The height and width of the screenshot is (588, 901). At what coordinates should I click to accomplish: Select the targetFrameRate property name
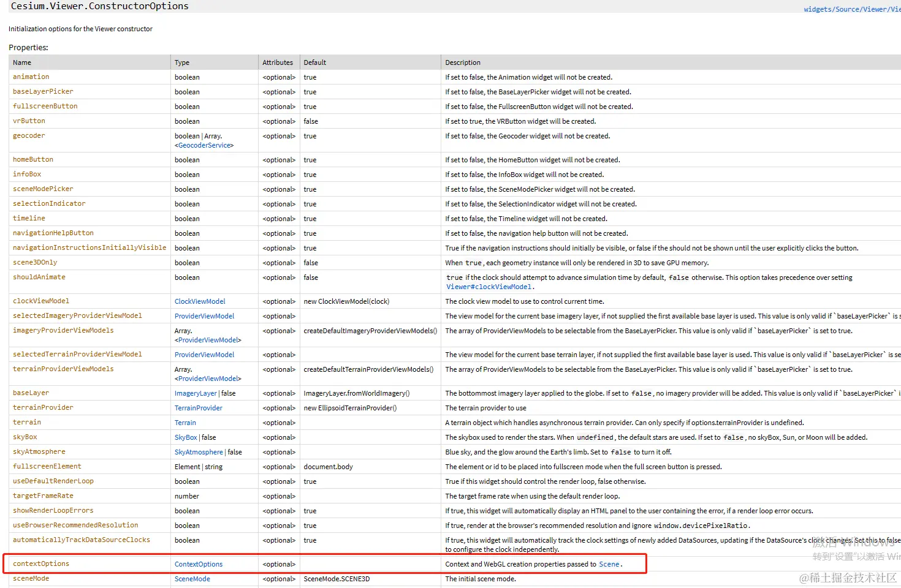pyautogui.click(x=43, y=496)
